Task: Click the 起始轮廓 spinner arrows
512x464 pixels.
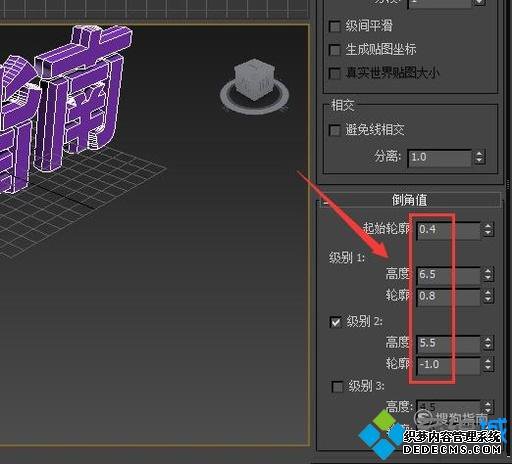Action: tap(488, 230)
